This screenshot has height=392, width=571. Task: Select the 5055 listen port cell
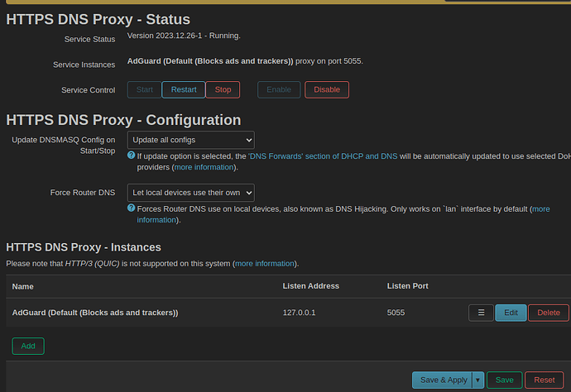point(396,313)
